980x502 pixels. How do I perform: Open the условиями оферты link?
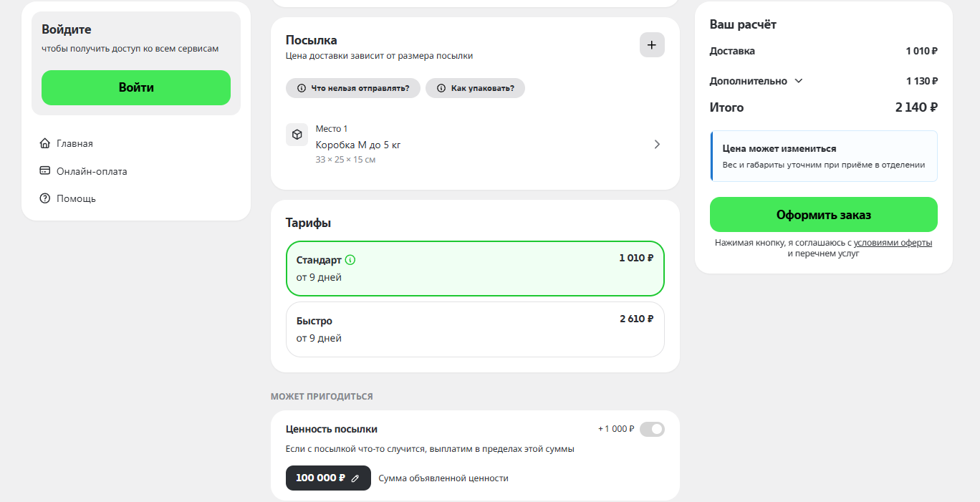tap(893, 243)
